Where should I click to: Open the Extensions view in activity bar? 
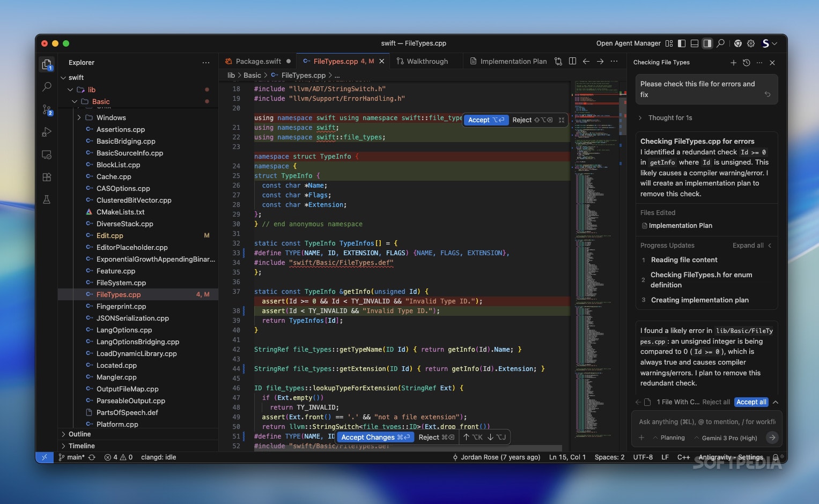[47, 177]
